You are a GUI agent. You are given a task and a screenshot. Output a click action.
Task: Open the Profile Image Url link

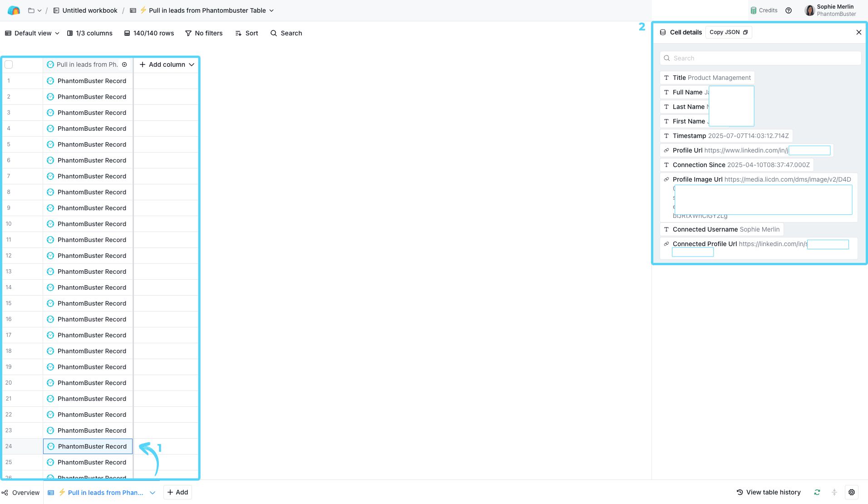[x=759, y=197]
